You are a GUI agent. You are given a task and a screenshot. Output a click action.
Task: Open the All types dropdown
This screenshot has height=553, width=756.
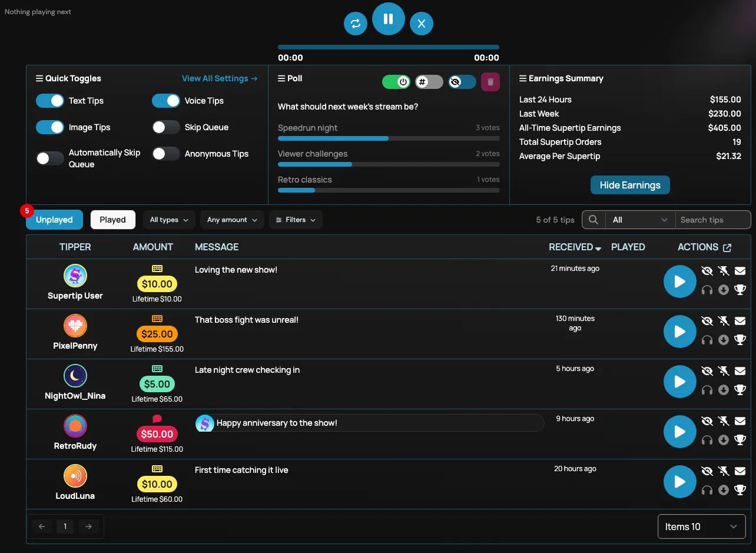pyautogui.click(x=170, y=220)
